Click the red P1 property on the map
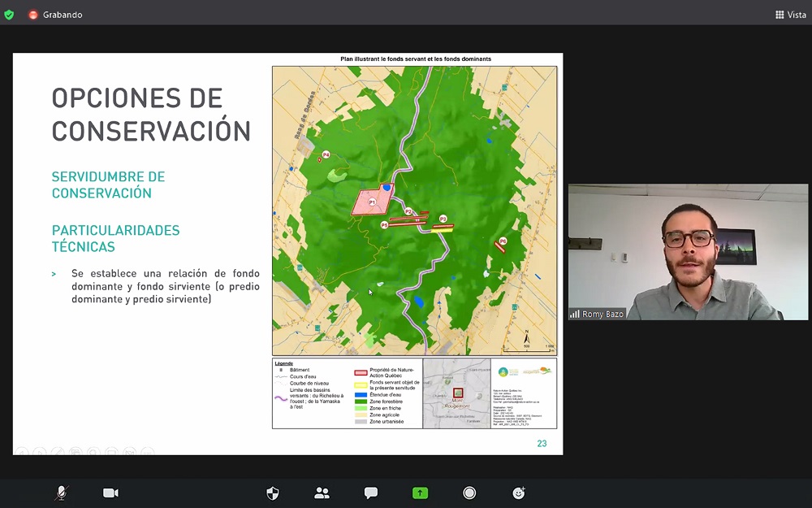 372,202
